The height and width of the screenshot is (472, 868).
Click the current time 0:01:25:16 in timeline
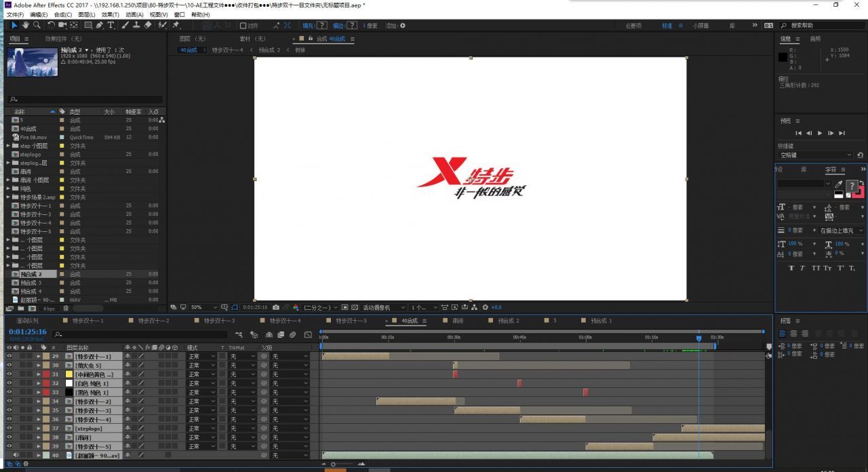tap(26, 332)
